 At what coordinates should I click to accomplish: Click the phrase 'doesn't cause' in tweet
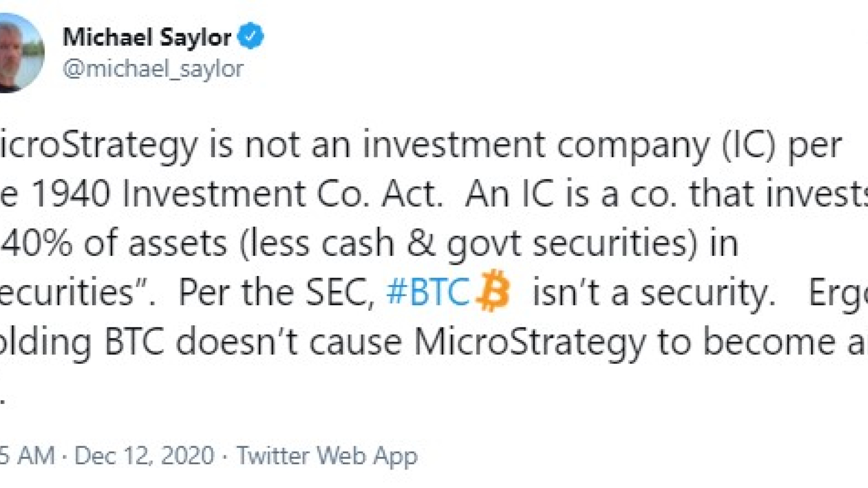[x=289, y=342]
